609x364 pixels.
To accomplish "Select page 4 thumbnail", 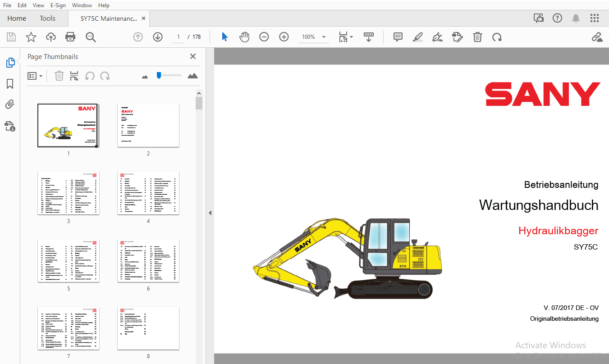I will point(148,193).
